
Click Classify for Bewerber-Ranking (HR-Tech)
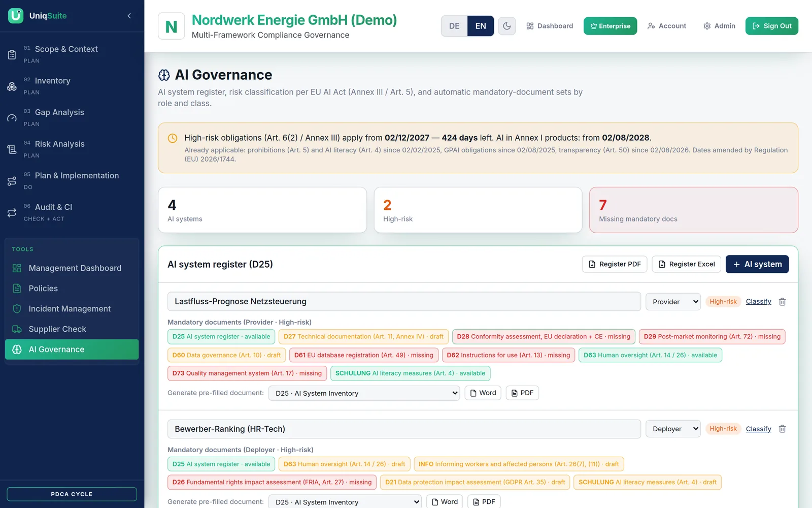[758, 429]
